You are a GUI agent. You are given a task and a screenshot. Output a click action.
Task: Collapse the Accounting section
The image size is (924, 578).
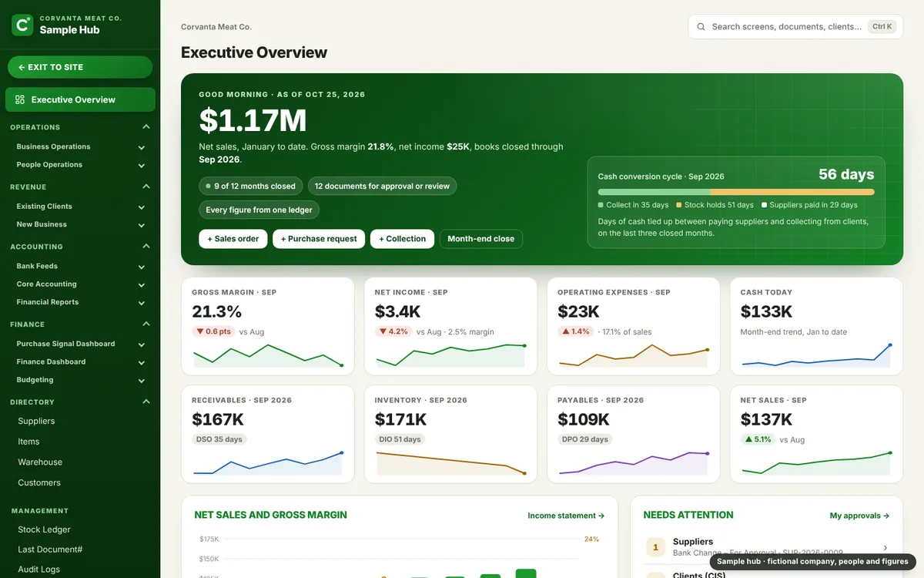146,247
